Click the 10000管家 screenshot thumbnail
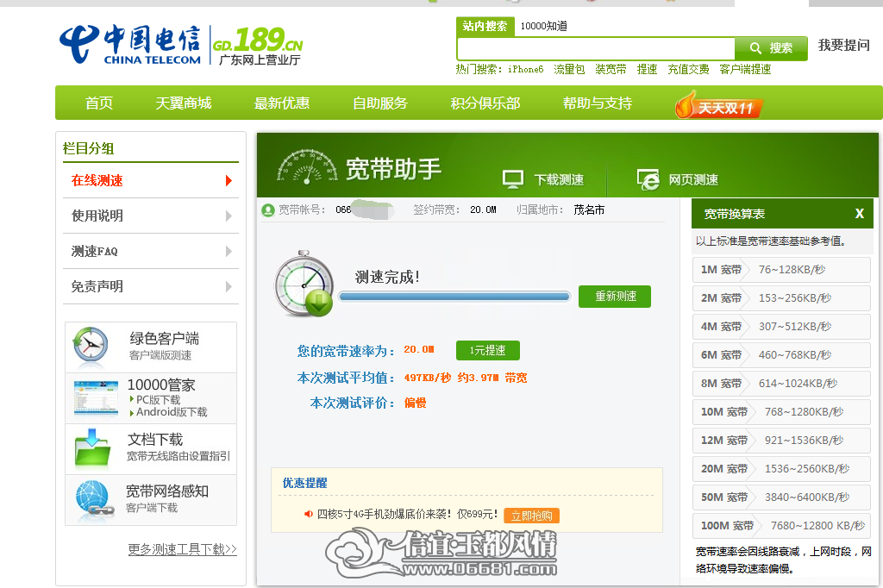The width and height of the screenshot is (883, 588). 96,397
